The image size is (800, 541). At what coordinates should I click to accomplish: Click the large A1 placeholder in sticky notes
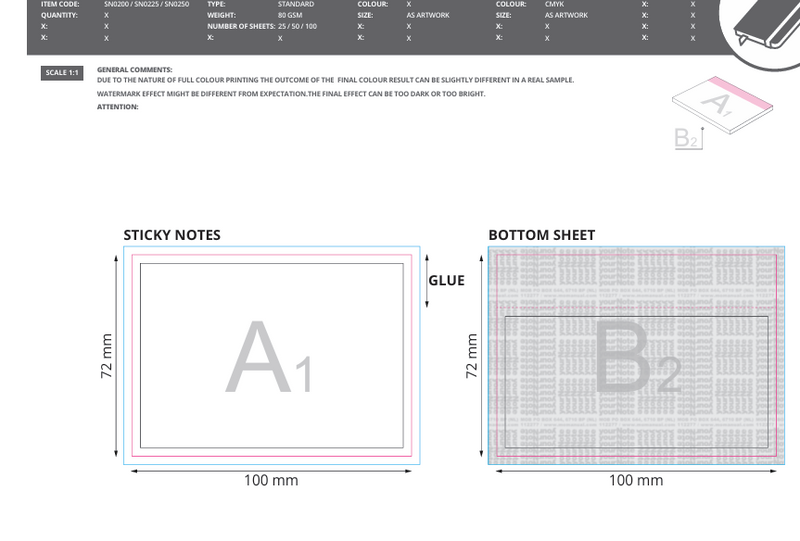pos(270,358)
